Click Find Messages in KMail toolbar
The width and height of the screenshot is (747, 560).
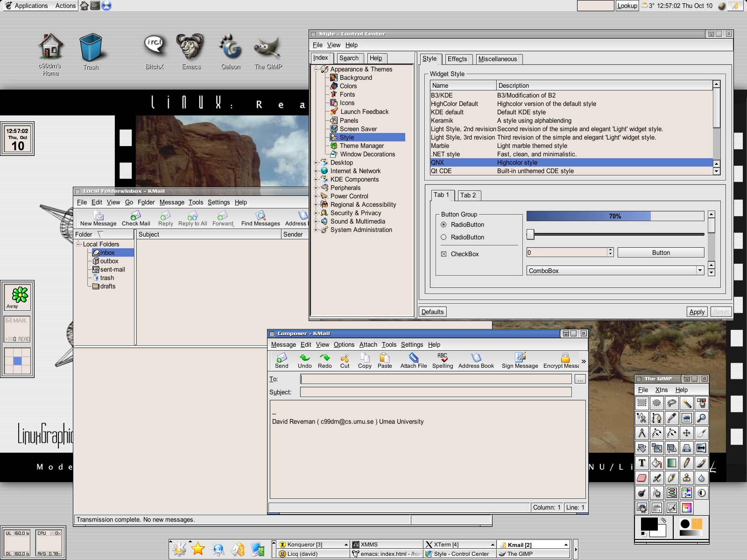click(x=261, y=218)
